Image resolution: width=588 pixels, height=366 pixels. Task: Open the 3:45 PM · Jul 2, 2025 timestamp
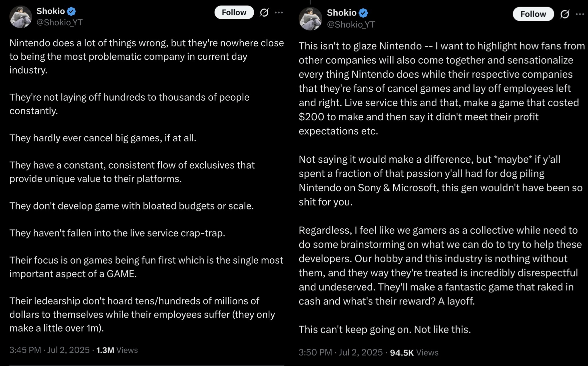pos(49,350)
